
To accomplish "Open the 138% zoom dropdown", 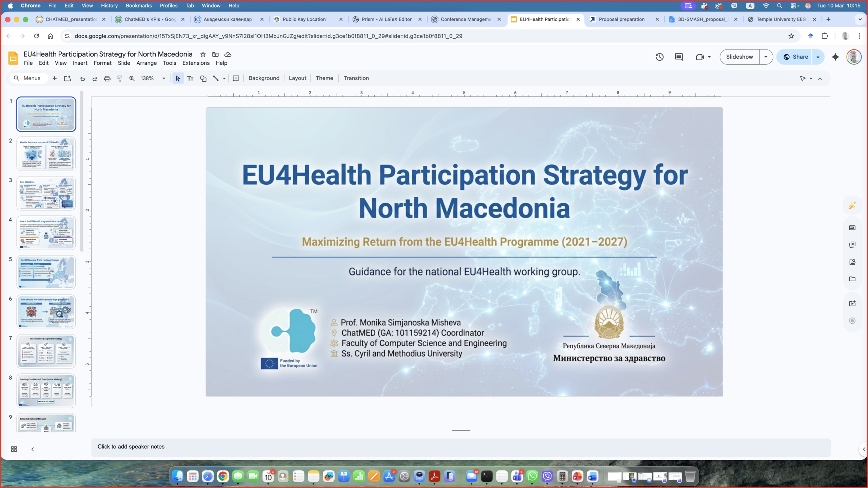I will coord(164,78).
